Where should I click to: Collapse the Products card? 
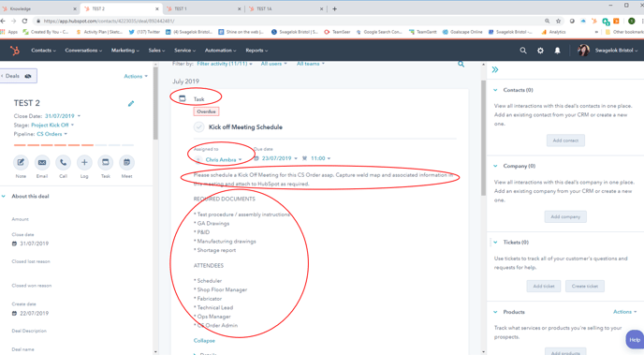pos(495,312)
